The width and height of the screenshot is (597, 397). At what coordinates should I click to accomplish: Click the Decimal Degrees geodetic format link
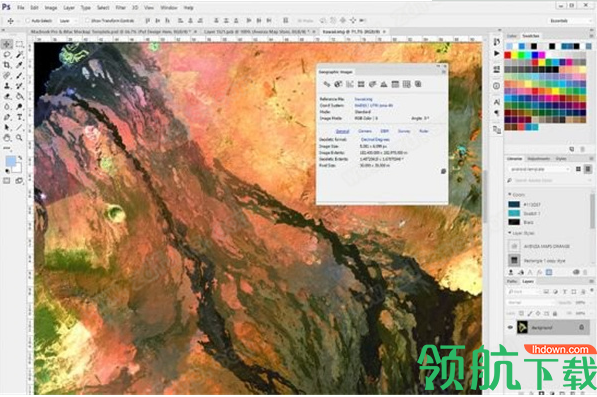375,140
